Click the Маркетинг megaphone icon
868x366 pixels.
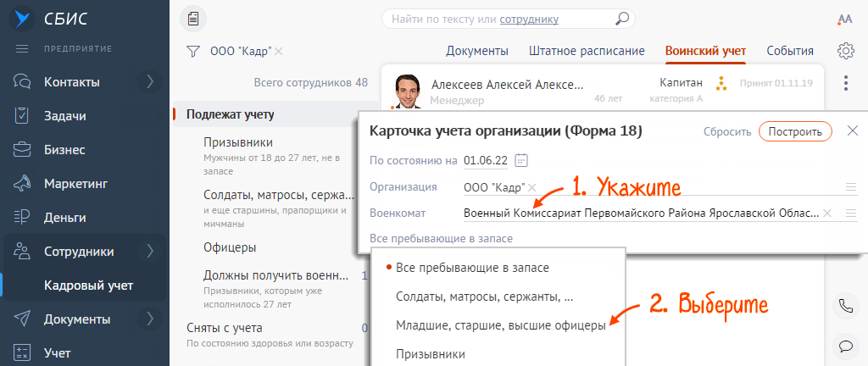point(21,184)
